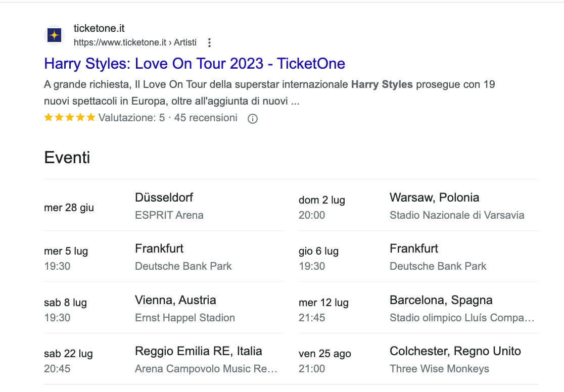Click 'Ernst Happel Stadion' venue text
Screen dimensions: 564x392
pos(185,318)
